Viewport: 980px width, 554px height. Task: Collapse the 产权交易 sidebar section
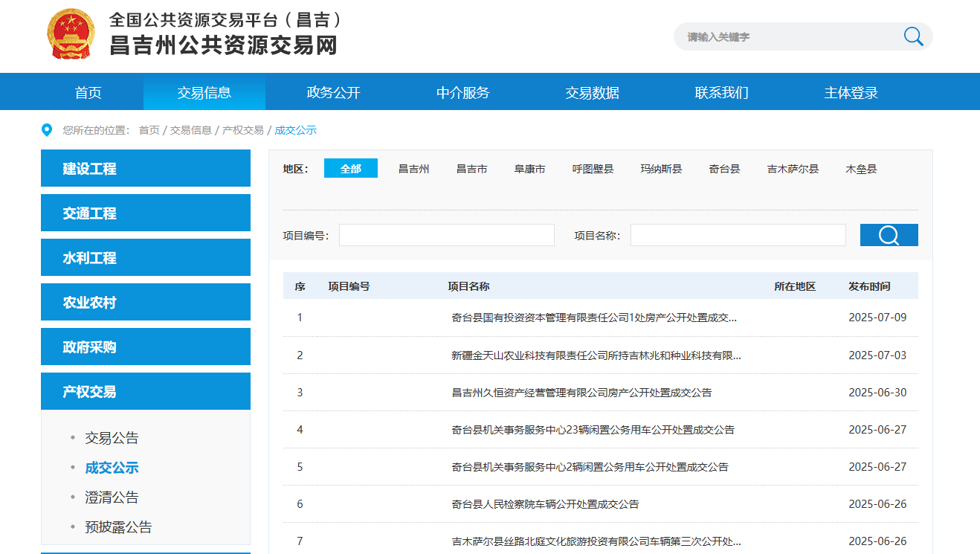click(146, 392)
